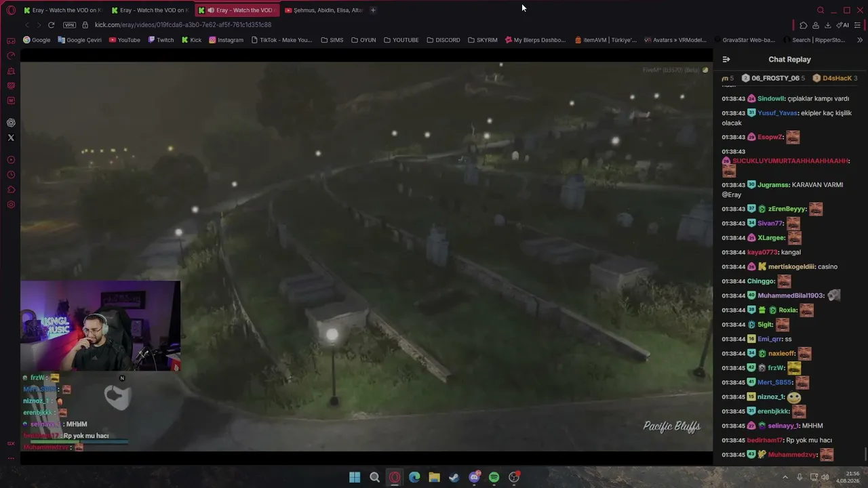This screenshot has width=868, height=488.
Task: Expand the SKYRIM bookmark folder
Action: [482, 40]
